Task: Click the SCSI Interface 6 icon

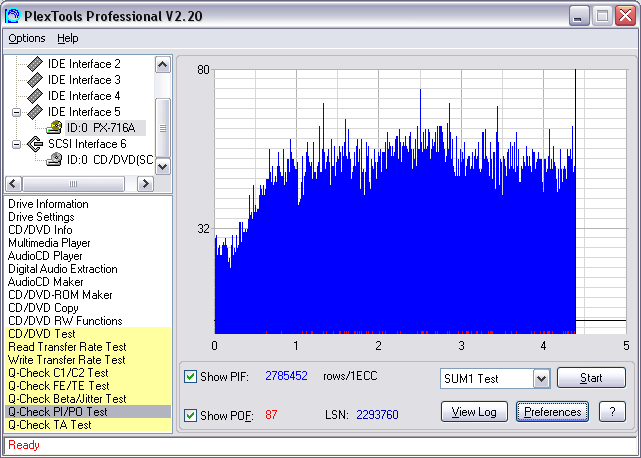Action: pos(35,144)
